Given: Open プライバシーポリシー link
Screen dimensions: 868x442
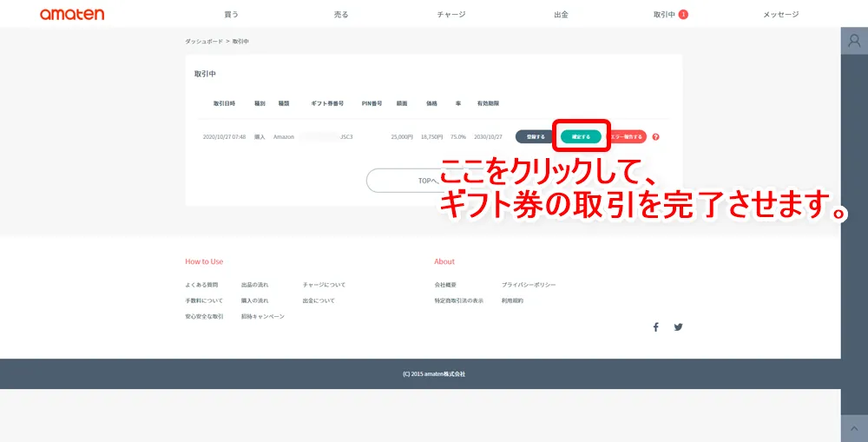Looking at the screenshot, I should (x=529, y=285).
